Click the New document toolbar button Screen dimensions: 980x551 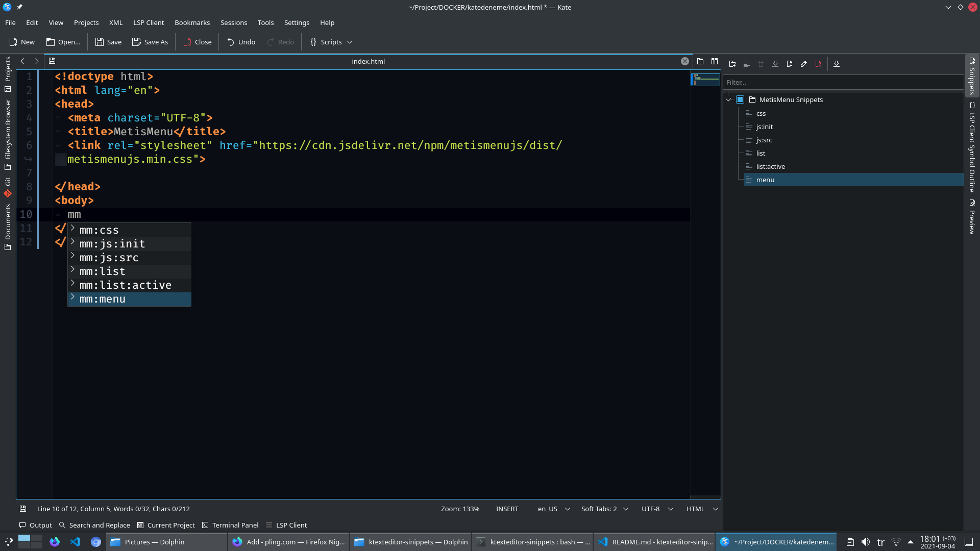pyautogui.click(x=21, y=42)
